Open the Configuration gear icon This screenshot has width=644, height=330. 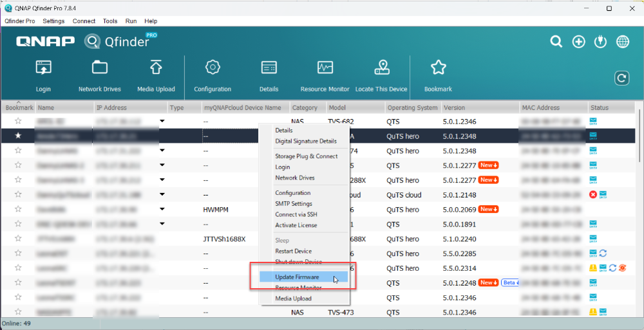point(213,68)
